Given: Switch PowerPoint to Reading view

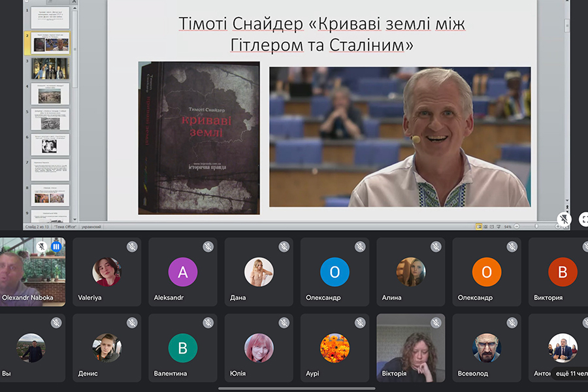Looking at the screenshot, I should point(491,227).
